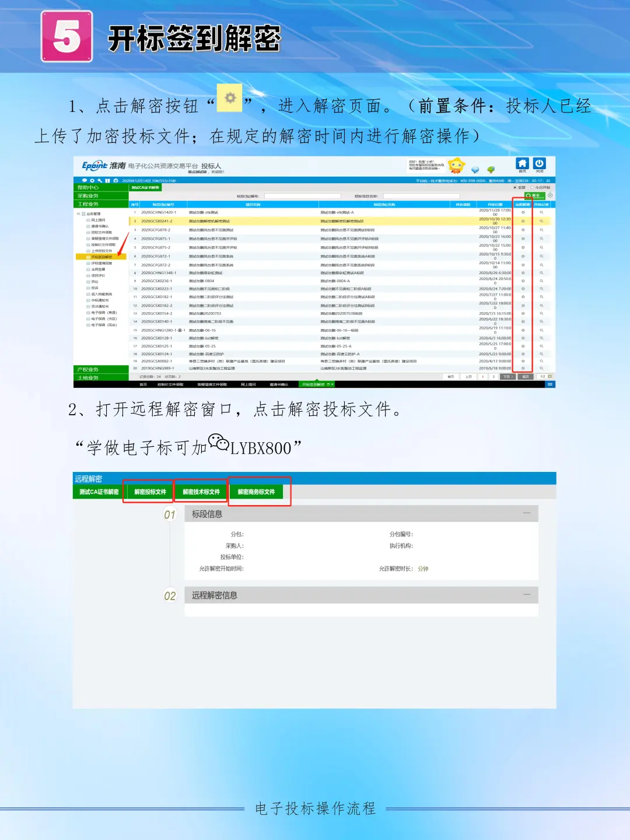This screenshot has height=840, width=630.
Task: Enable the 今日开标 filter option
Action: 533,187
